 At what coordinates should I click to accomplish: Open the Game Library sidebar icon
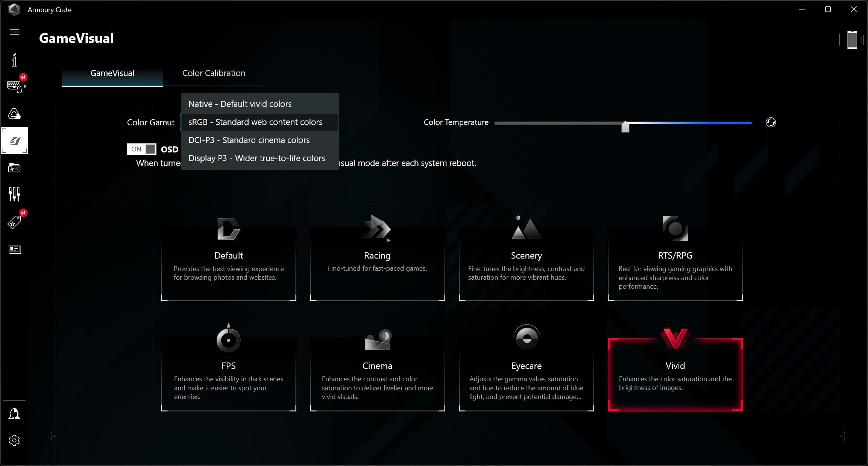point(14,168)
